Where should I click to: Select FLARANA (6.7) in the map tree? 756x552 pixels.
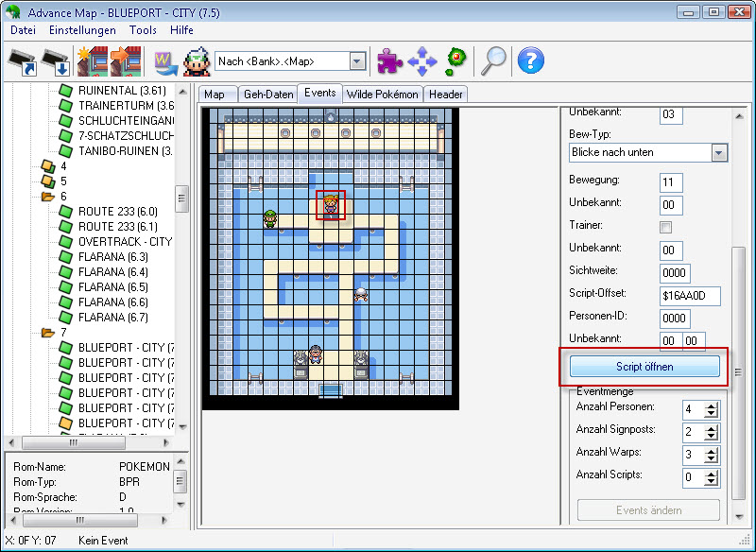pos(113,317)
